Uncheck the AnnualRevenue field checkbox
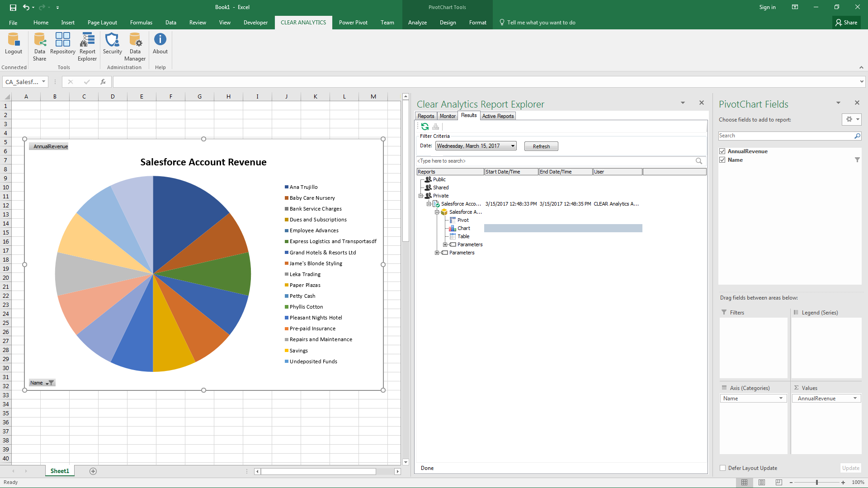Viewport: 868px width, 488px height. point(722,151)
